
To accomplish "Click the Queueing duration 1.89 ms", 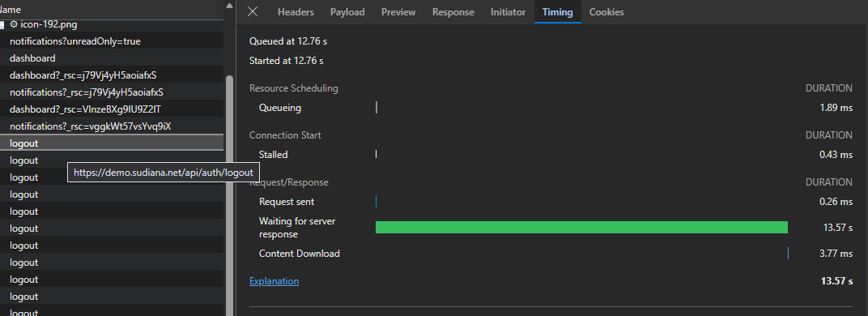I will (x=836, y=108).
